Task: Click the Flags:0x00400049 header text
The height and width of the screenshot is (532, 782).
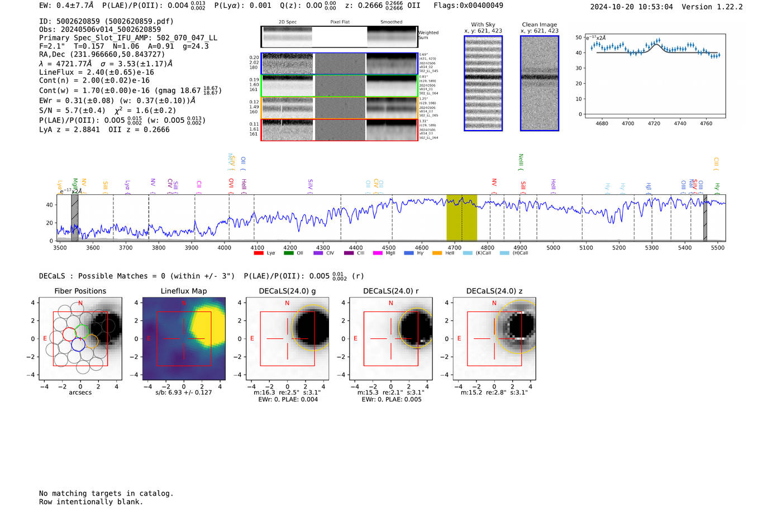Action: [x=468, y=6]
